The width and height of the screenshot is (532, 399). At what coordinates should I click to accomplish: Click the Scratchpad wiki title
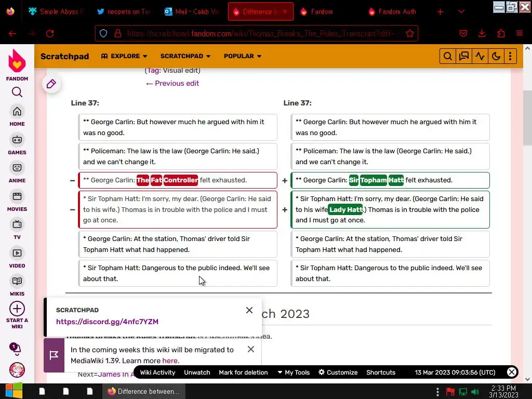[x=65, y=56]
